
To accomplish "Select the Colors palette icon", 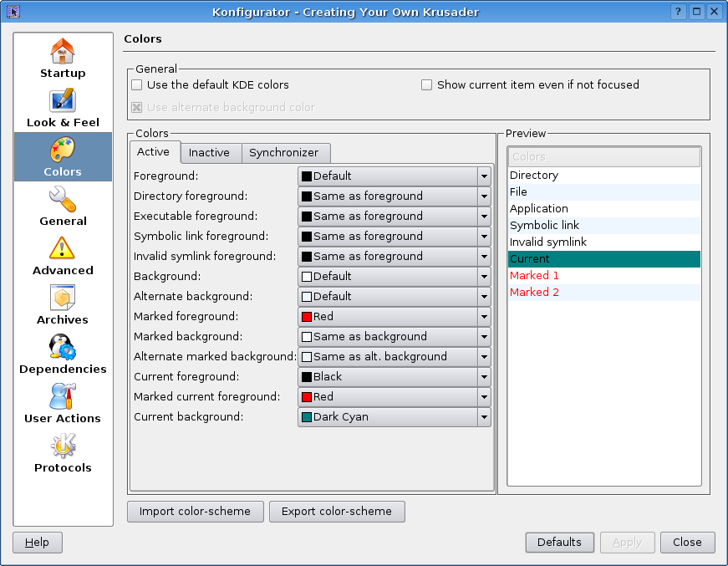I will tap(62, 150).
